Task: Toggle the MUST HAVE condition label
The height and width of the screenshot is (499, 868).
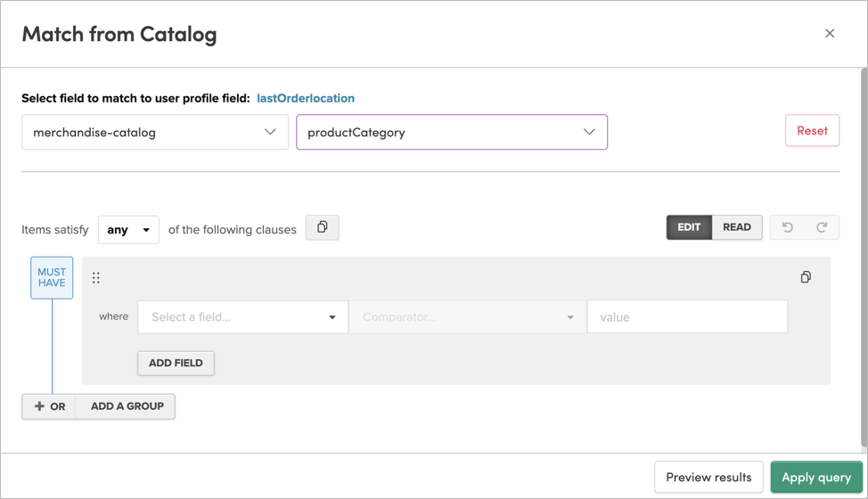Action: [x=52, y=277]
